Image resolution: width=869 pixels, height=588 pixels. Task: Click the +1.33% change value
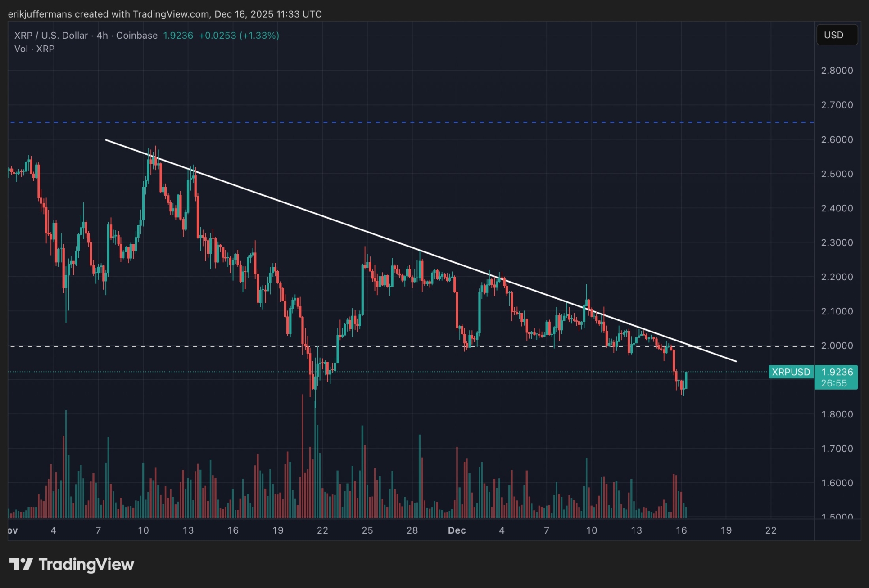[259, 36]
